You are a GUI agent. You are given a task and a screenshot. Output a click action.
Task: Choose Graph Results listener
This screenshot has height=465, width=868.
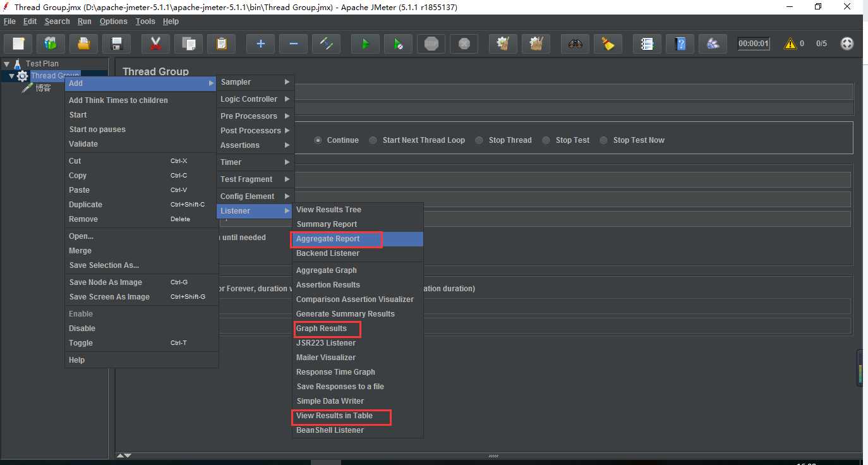pos(358,329)
